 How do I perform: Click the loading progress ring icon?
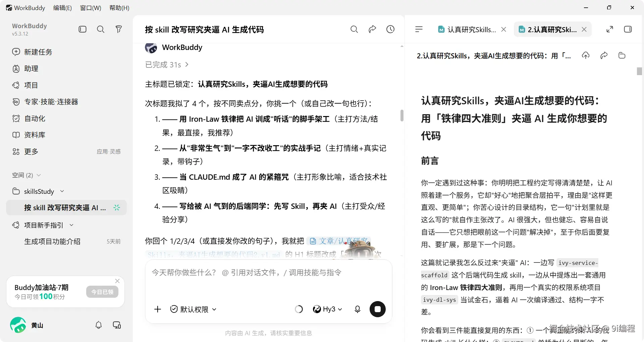click(x=299, y=309)
